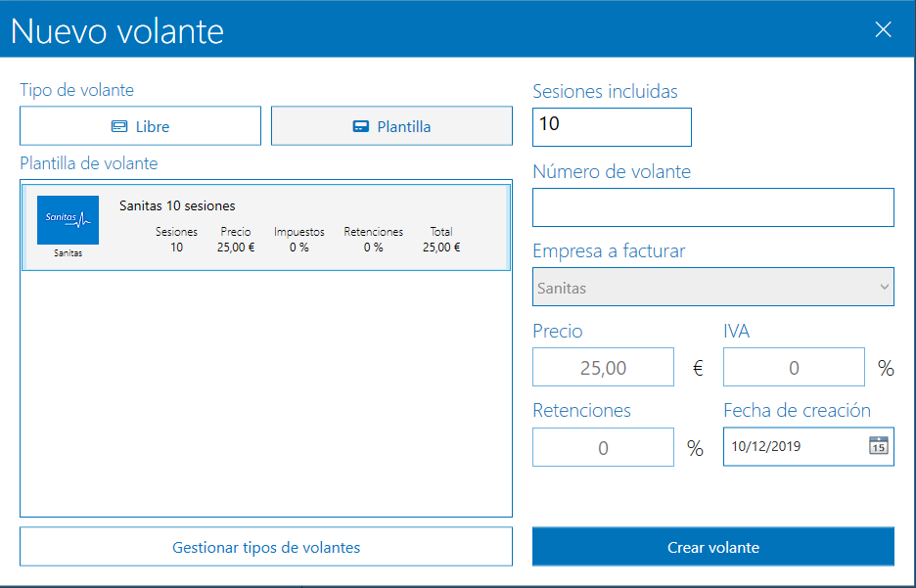Click the Sesiones incluidas input showing 10
916x588 pixels.
point(612,127)
